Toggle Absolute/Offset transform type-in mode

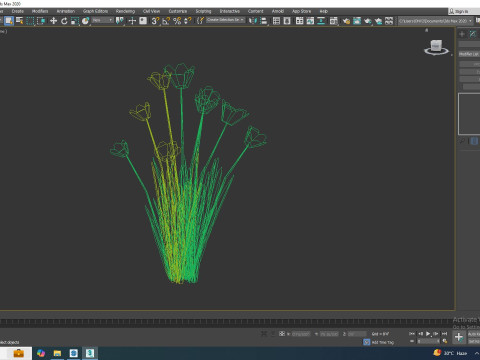tap(282, 334)
